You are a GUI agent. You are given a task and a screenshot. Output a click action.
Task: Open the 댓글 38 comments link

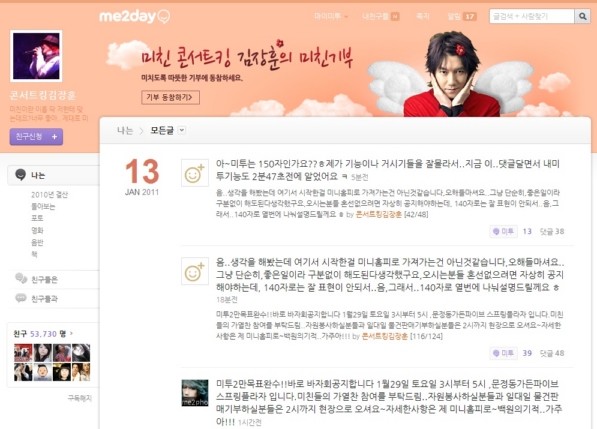(x=552, y=231)
